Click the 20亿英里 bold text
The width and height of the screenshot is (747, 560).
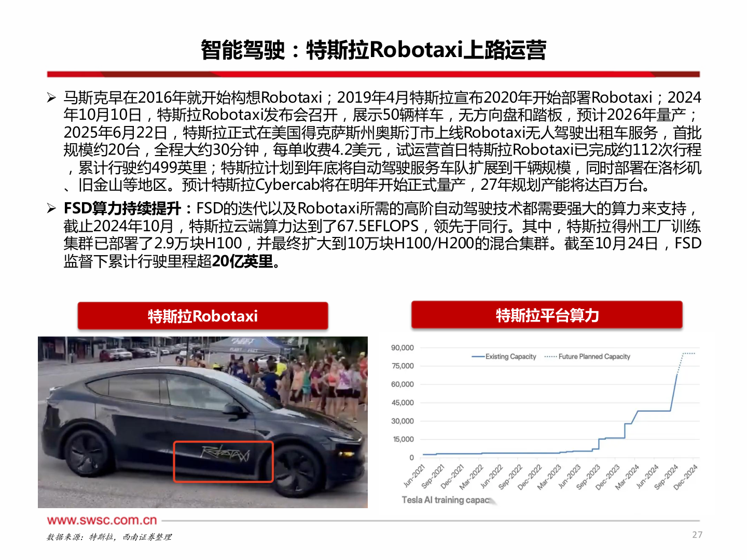point(244,263)
